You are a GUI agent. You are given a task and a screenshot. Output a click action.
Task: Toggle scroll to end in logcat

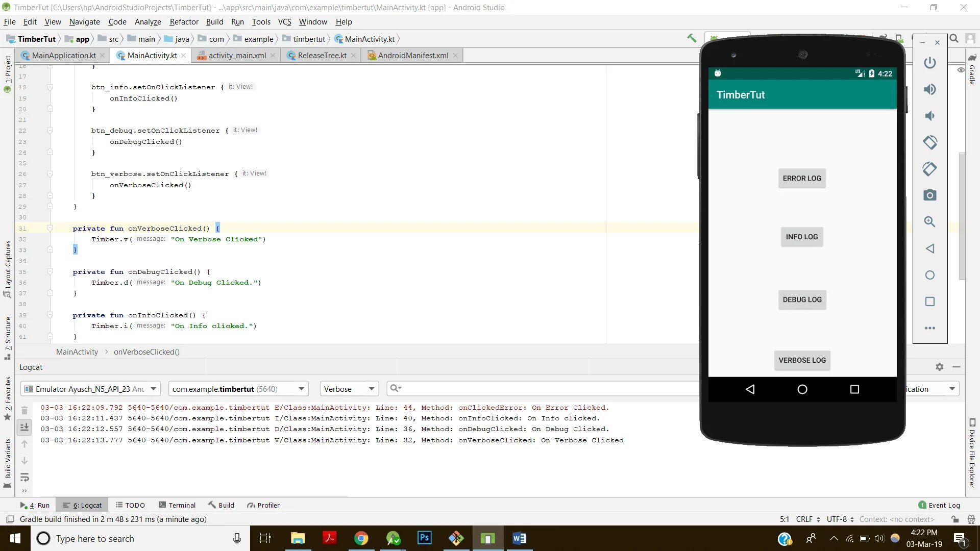point(24,427)
